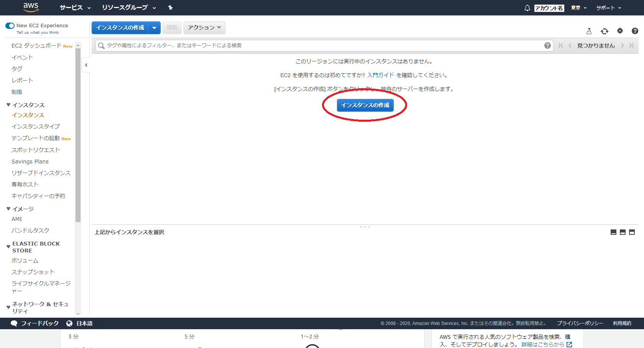This screenshot has width=644, height=348.
Task: Open help using the question mark icon
Action: click(635, 31)
